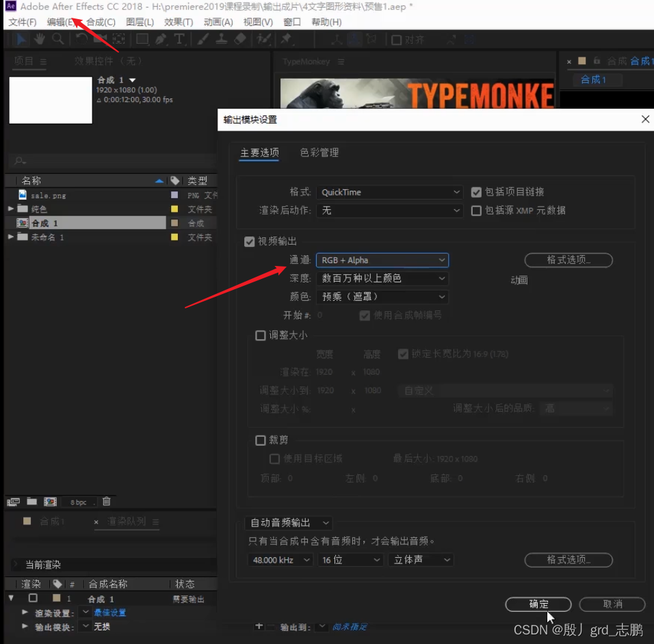
Task: Click 确定 to confirm settings
Action: coord(538,604)
